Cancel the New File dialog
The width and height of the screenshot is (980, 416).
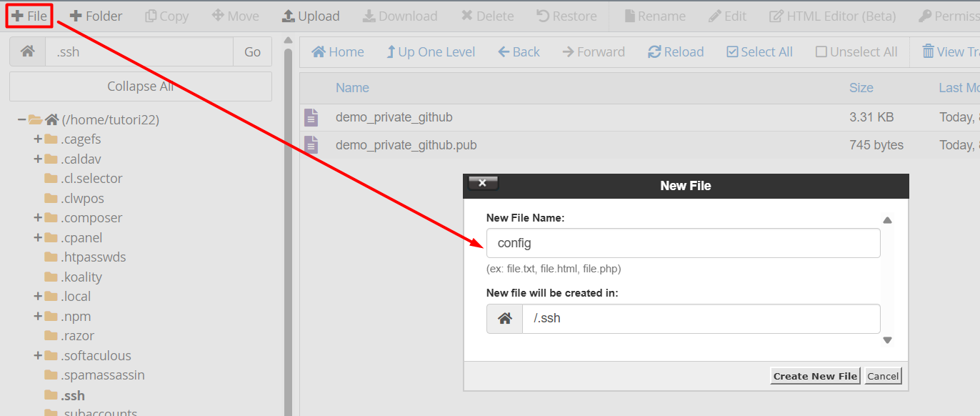[x=883, y=375]
